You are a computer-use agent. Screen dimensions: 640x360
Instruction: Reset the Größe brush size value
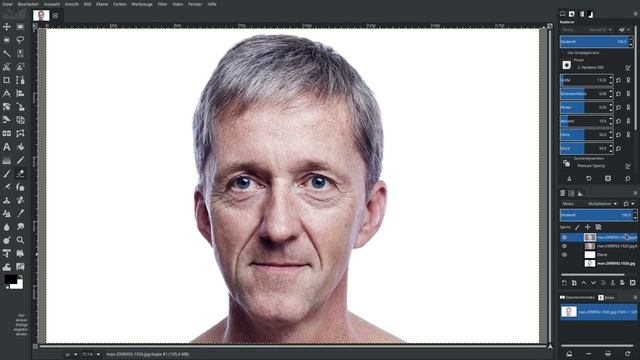point(619,80)
